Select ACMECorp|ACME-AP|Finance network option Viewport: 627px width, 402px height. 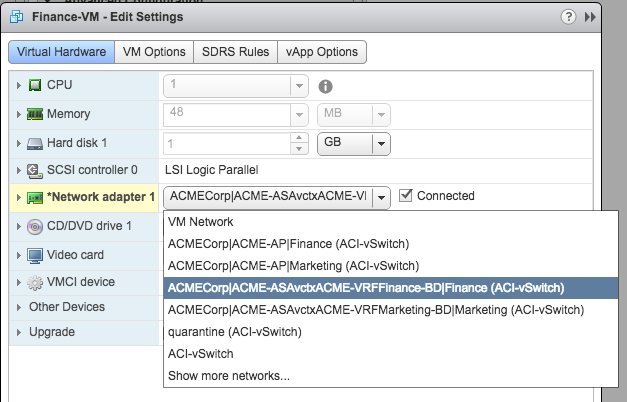point(391,244)
